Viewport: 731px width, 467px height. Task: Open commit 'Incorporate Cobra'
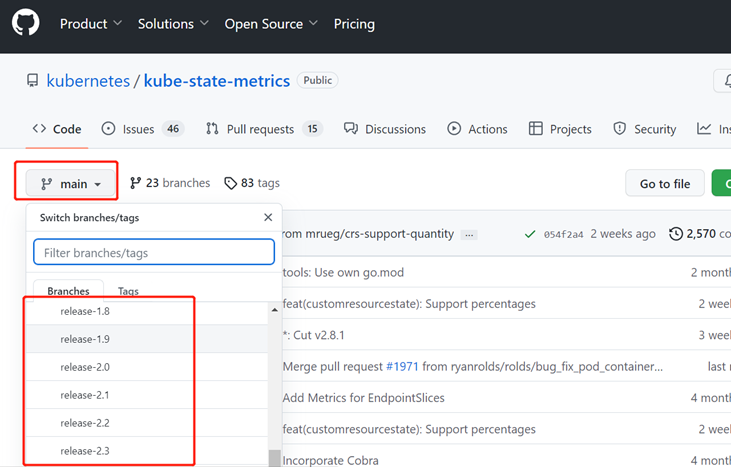coord(331,460)
